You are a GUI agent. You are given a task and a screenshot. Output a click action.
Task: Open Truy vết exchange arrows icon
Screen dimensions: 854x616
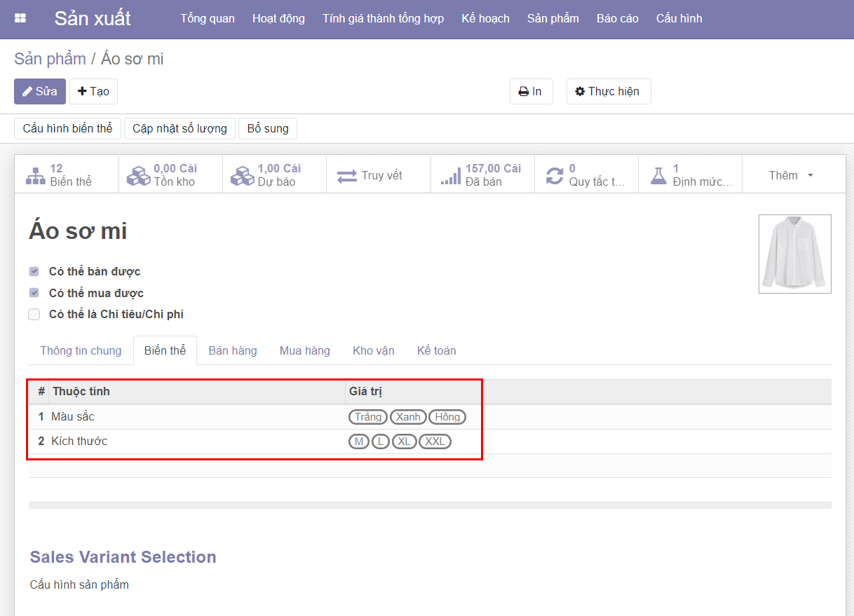[347, 176]
